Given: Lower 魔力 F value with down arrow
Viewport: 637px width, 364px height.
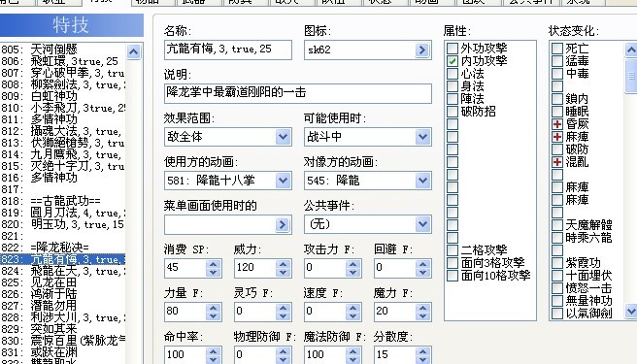Looking at the screenshot, I should [422, 316].
